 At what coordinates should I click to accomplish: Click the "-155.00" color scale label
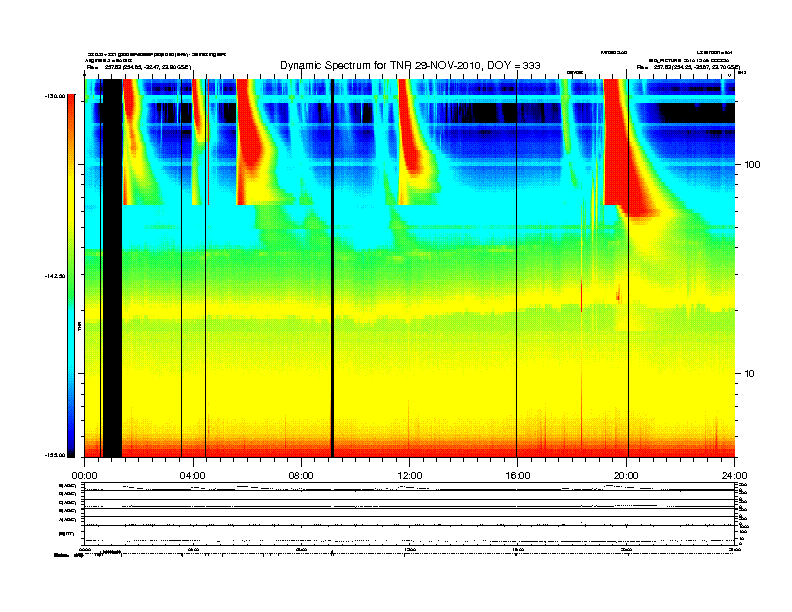click(x=58, y=455)
